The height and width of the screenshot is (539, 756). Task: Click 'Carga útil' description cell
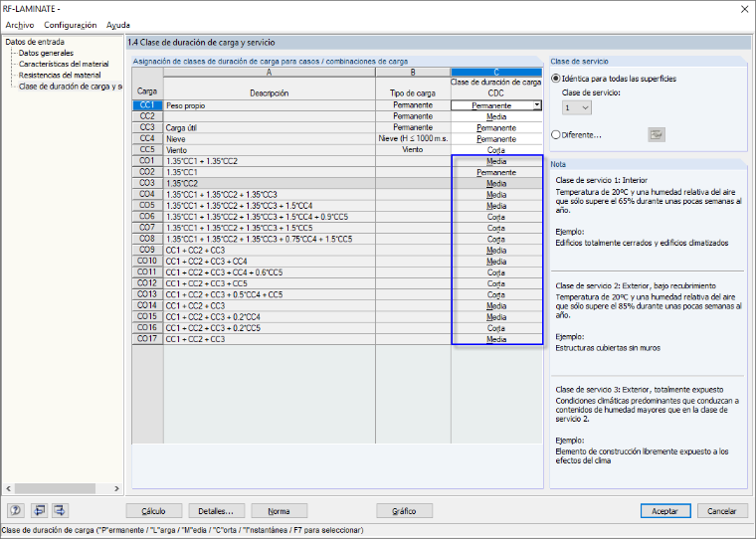(x=269, y=127)
